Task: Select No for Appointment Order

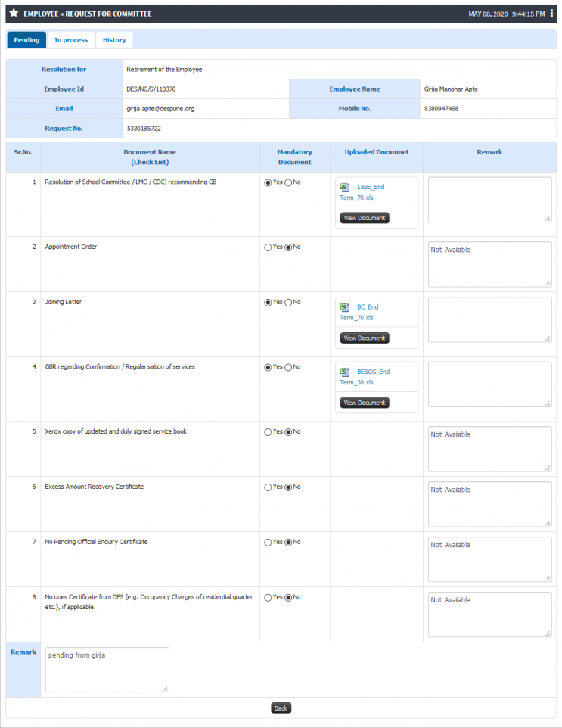Action: pos(288,247)
